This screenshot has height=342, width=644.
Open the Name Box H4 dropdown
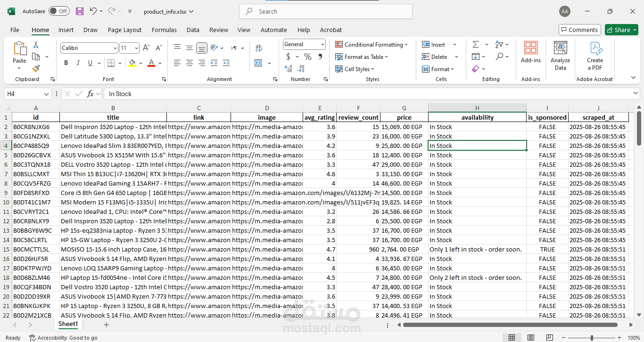pyautogui.click(x=46, y=94)
